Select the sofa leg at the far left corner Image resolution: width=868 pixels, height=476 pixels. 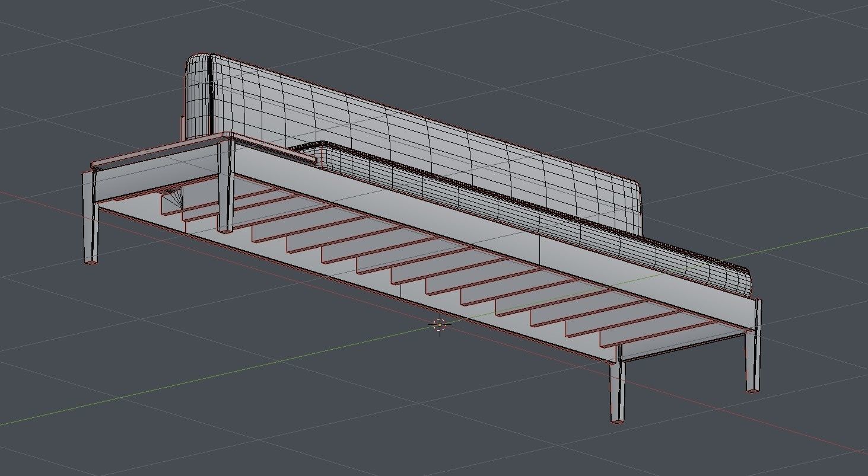click(x=90, y=218)
